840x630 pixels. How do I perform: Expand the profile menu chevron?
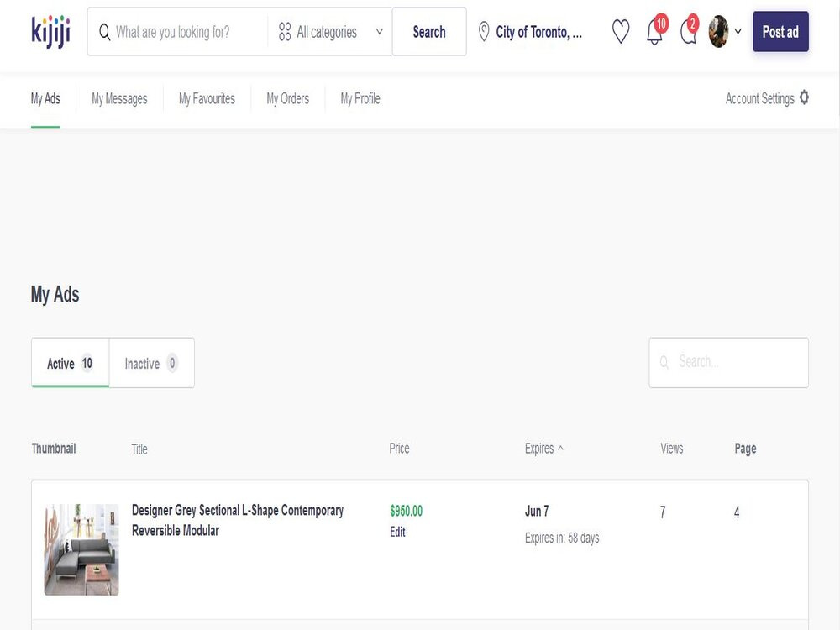pyautogui.click(x=738, y=32)
